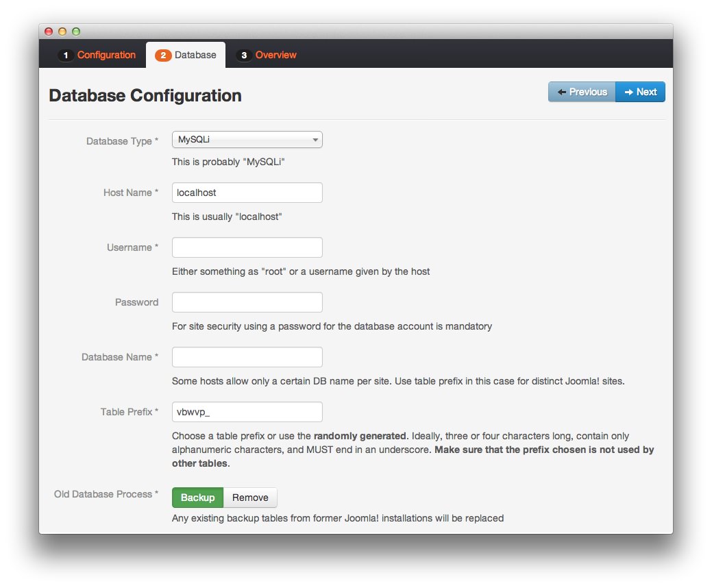This screenshot has height=588, width=712.
Task: Click the dropdown caret on Database Type
Action: (x=317, y=139)
